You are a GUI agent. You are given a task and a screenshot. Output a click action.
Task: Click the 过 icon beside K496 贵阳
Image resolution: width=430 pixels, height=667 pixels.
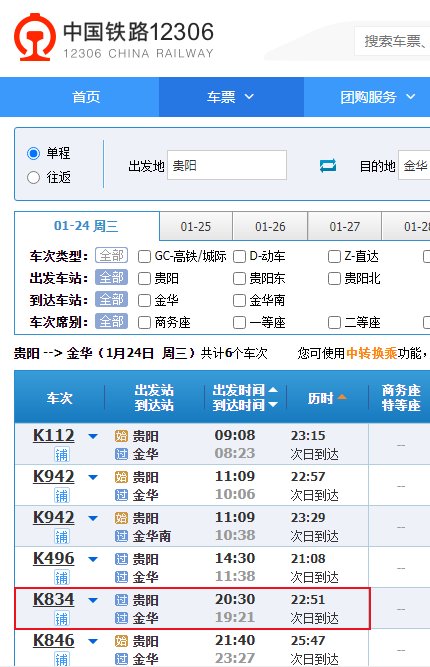(x=121, y=559)
